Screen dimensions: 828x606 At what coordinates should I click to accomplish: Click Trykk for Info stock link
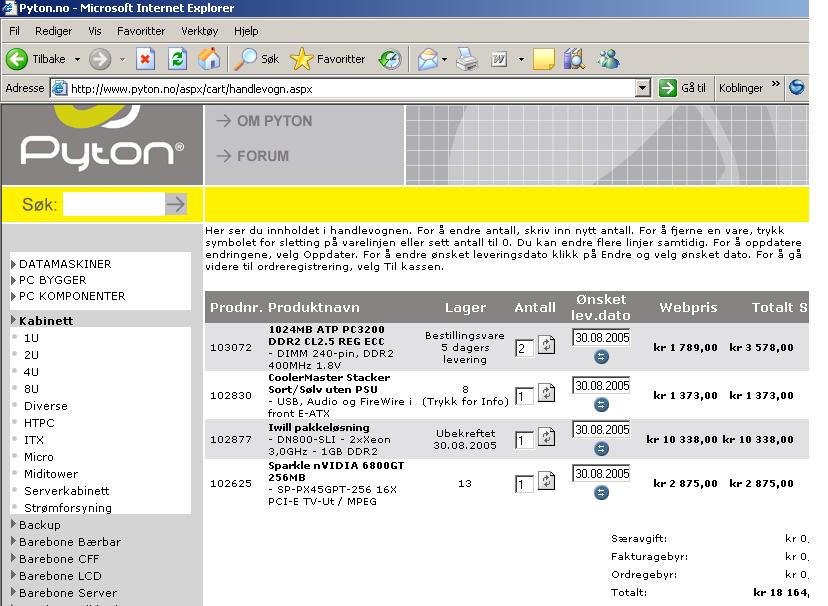465,402
